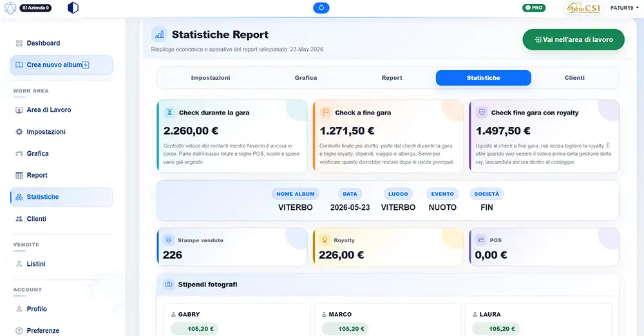Click the bar chart icon beside Statistiche Report
Image resolution: width=644 pixels, height=336 pixels.
(x=159, y=35)
